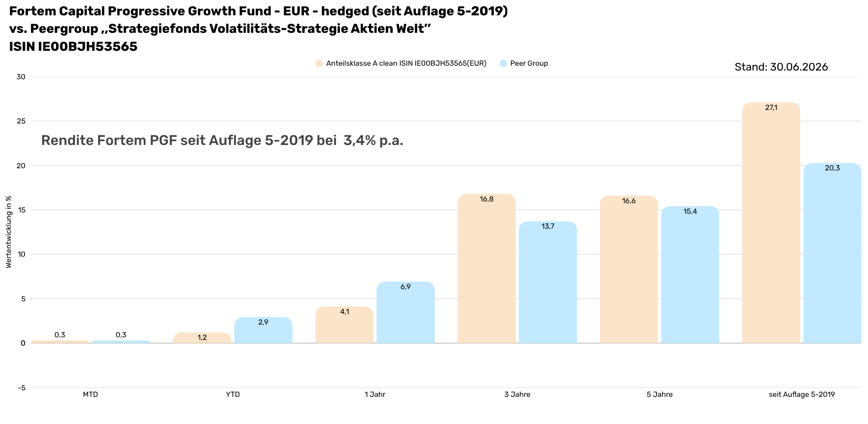This screenshot has width=868, height=424.
Task: Select the Peer Group 1 Jahr bar showing 6,9
Action: [406, 312]
